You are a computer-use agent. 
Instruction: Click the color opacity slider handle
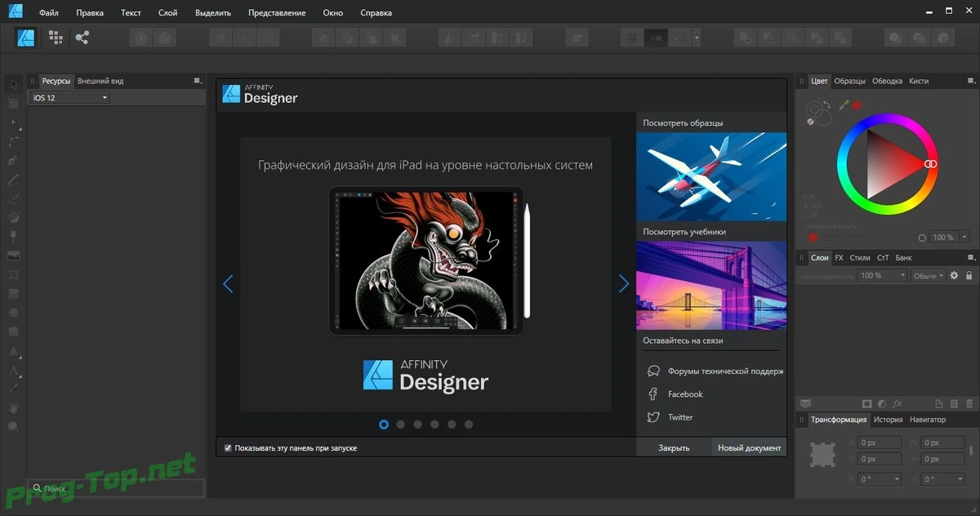[922, 238]
